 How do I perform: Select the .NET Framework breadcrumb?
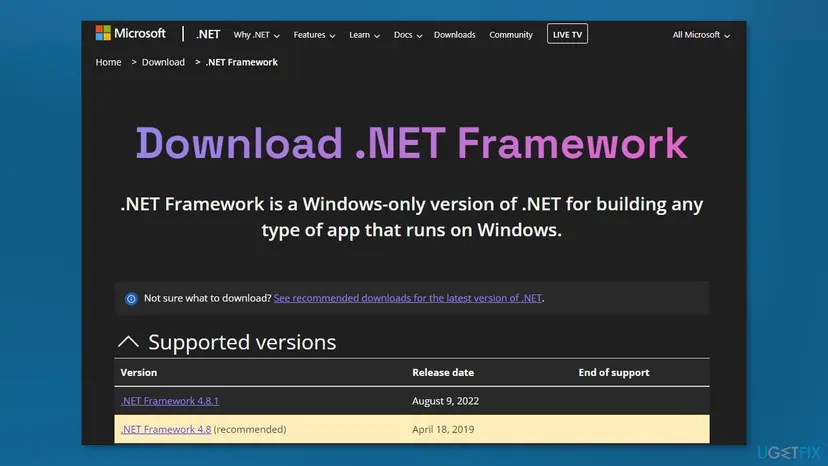[x=241, y=62]
